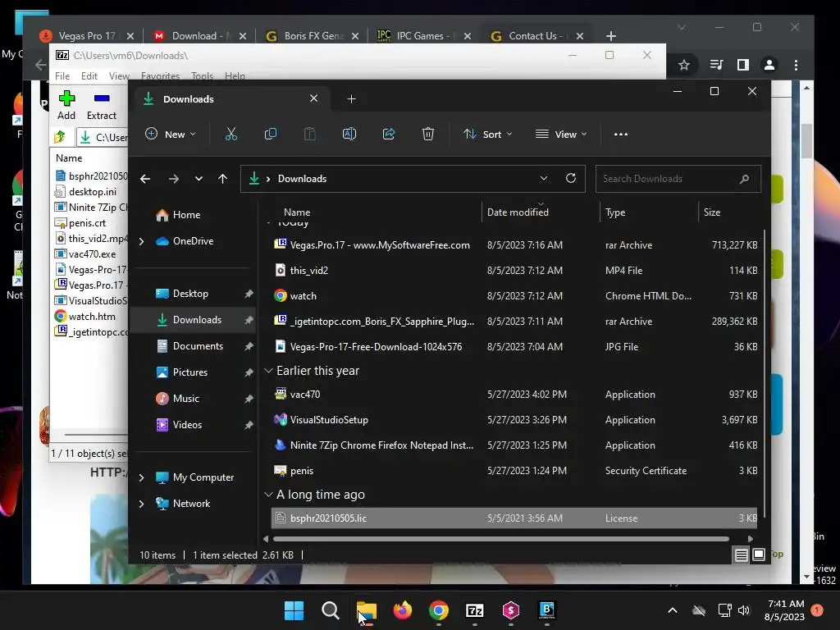Select vac470 application in Explorer
Image resolution: width=840 pixels, height=630 pixels.
tap(514, 395)
